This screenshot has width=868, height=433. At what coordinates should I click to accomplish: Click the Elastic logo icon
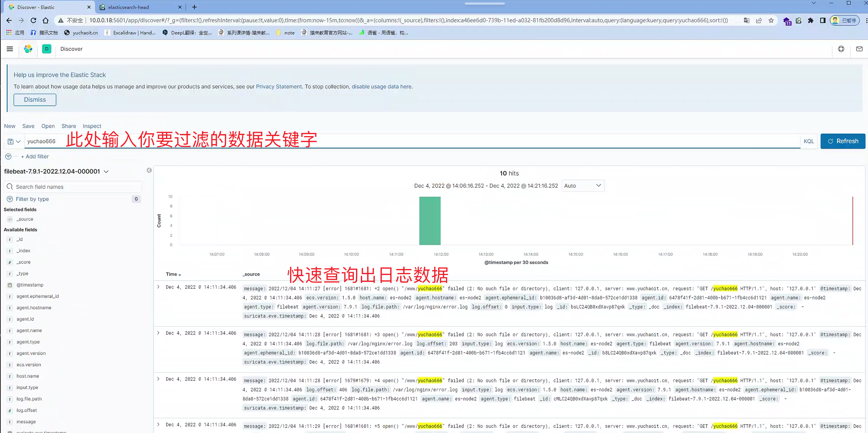point(28,49)
